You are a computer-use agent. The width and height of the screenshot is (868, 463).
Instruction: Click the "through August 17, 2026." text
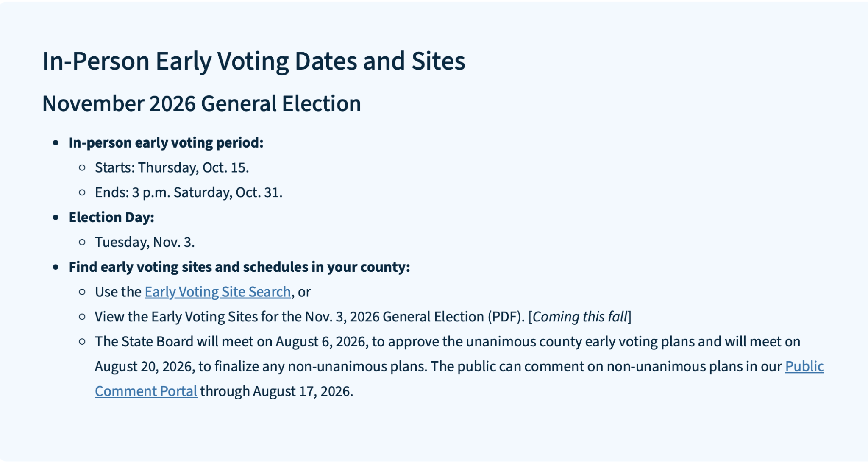point(277,391)
